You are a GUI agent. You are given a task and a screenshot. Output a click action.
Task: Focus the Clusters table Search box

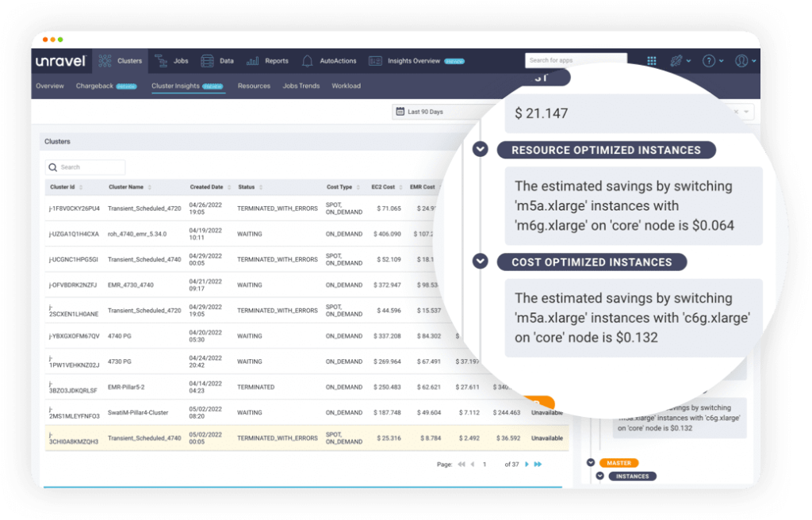pyautogui.click(x=85, y=167)
